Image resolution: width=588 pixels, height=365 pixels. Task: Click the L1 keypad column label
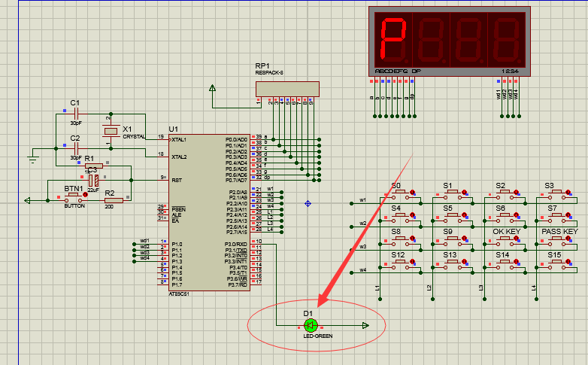(x=377, y=288)
